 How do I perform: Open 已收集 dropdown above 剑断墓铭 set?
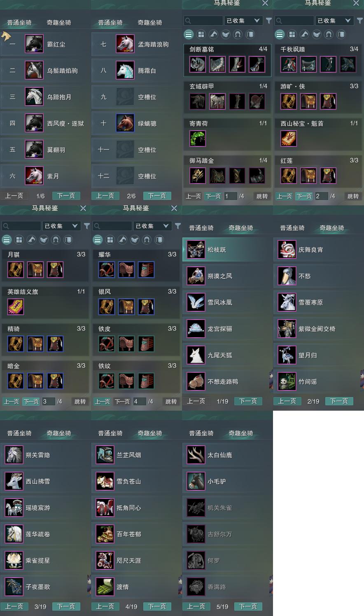tap(243, 21)
